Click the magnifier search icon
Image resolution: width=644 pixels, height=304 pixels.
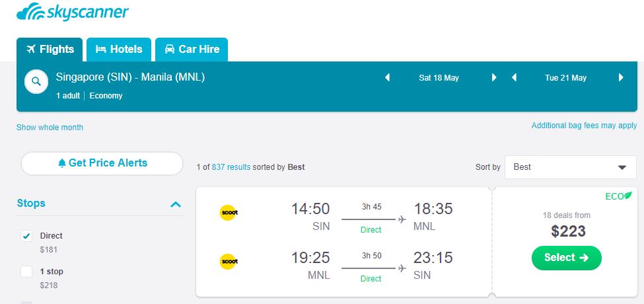point(36,82)
